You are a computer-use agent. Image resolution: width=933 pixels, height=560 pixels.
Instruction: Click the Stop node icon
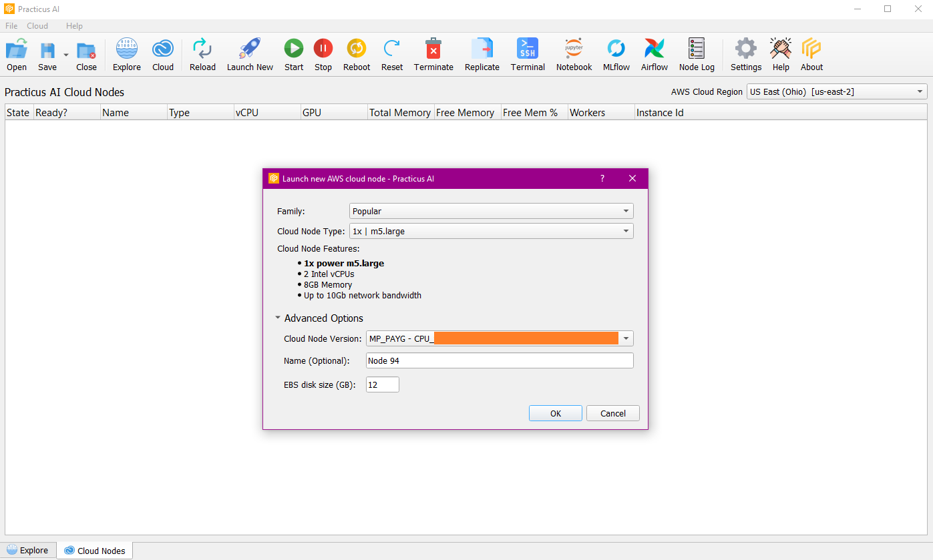[x=323, y=49]
